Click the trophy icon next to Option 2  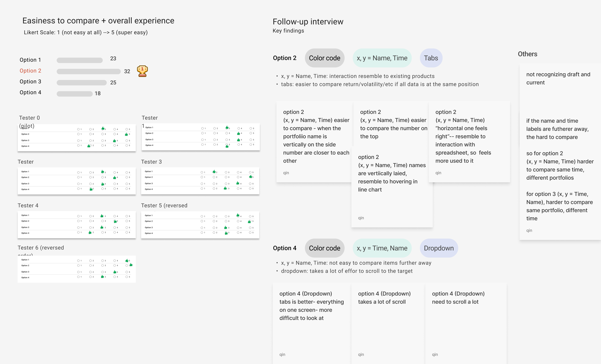click(142, 71)
